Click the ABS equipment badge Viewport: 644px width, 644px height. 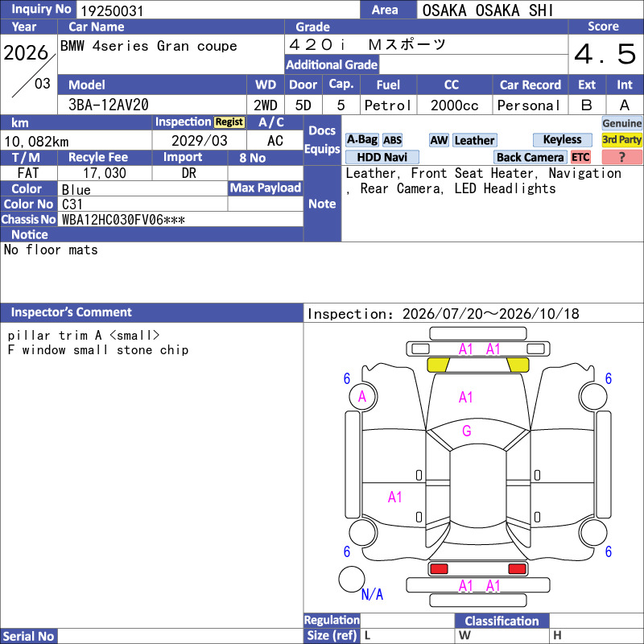pos(392,140)
